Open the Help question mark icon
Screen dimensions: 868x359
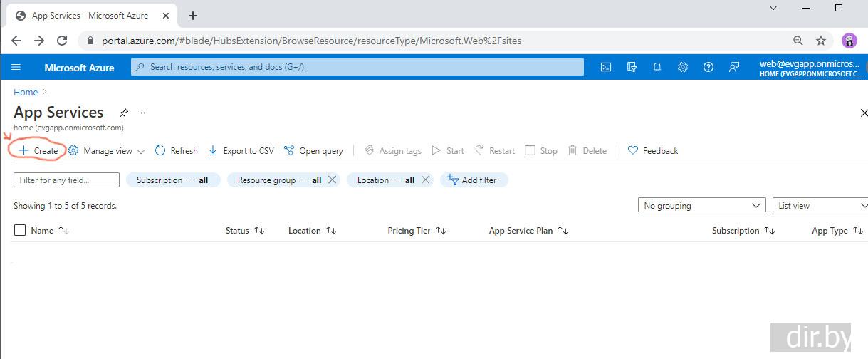tap(708, 67)
